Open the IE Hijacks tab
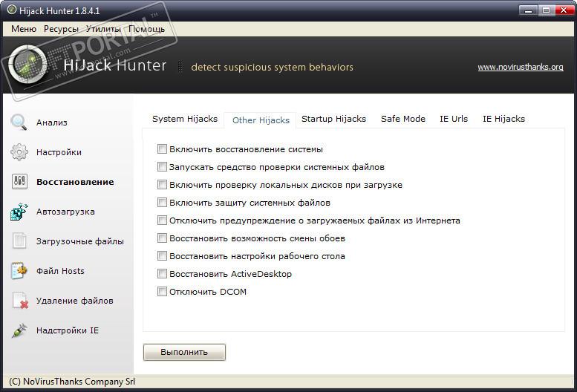 503,119
